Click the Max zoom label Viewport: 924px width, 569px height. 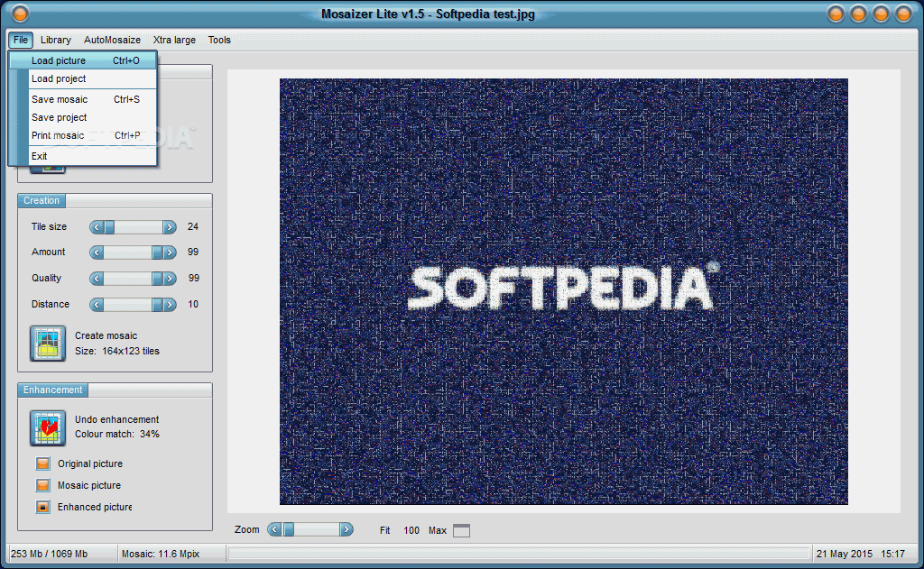438,531
